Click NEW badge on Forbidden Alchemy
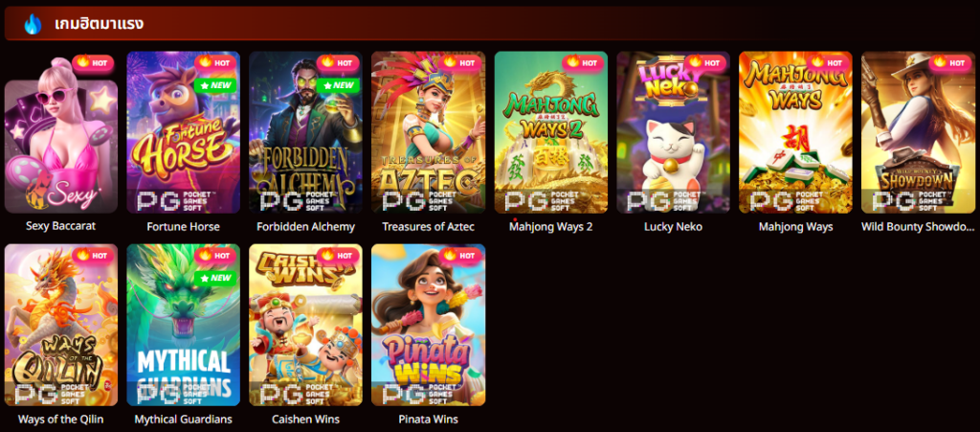 tap(338, 85)
